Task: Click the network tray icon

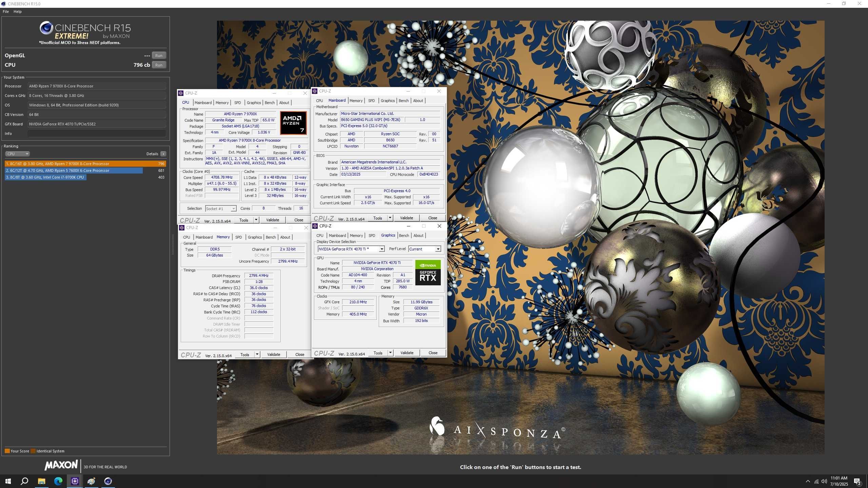Action: (816, 482)
